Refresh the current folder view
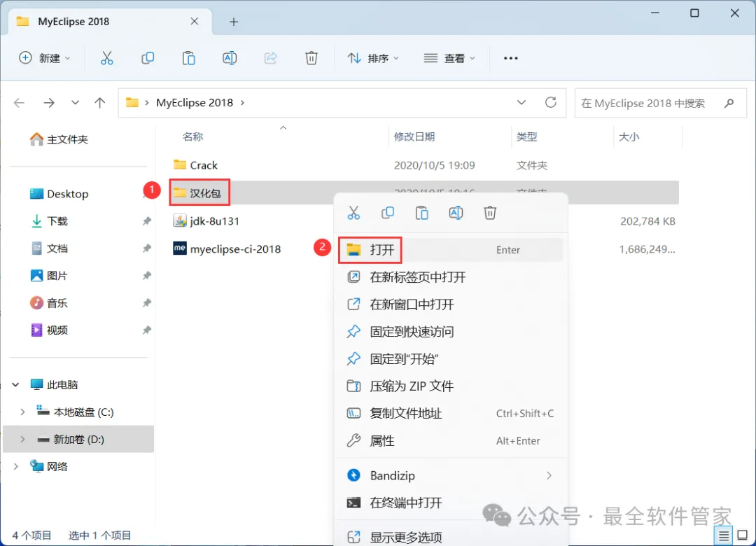This screenshot has height=546, width=756. coord(551,102)
